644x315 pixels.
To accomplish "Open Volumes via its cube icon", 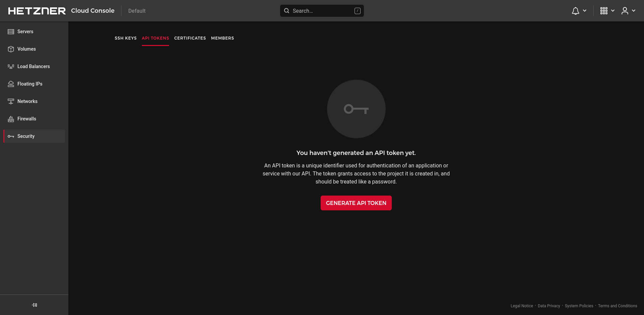I will point(11,49).
